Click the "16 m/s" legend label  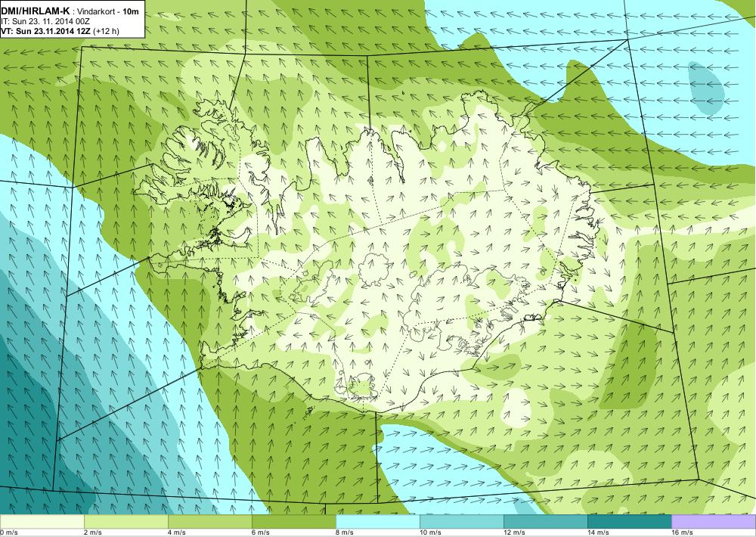(682, 532)
